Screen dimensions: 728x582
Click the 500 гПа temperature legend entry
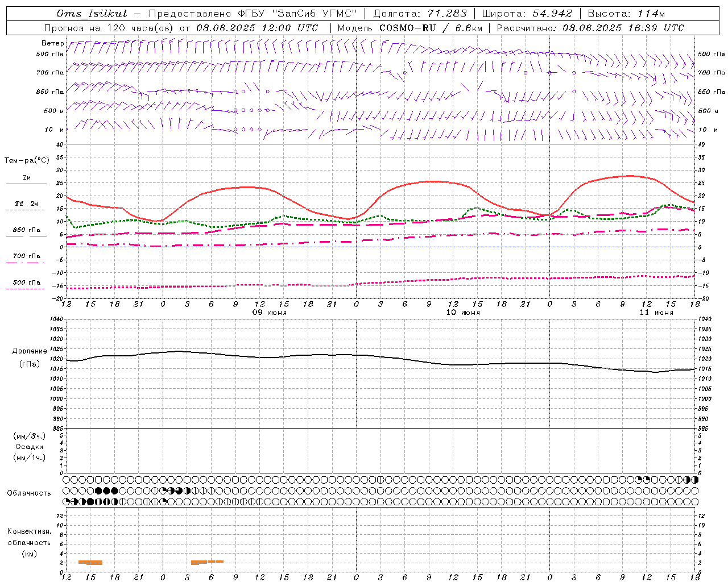[x=26, y=282]
